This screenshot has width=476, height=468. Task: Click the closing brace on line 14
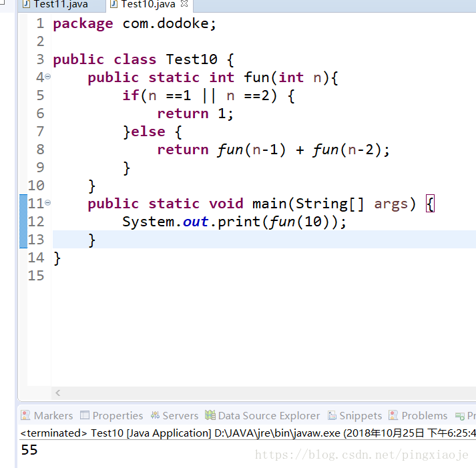[57, 258]
